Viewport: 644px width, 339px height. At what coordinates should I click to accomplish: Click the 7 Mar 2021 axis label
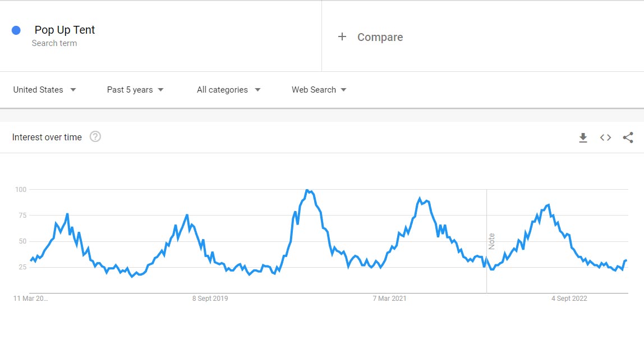click(389, 299)
